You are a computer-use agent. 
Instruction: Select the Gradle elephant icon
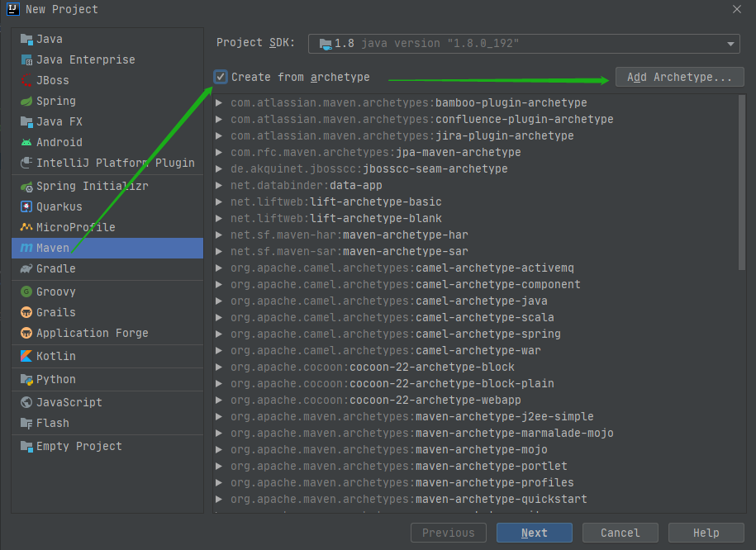(26, 268)
